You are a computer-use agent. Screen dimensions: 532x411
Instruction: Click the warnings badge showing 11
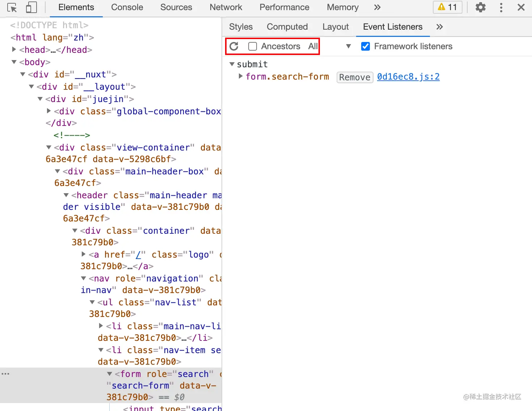(x=447, y=7)
